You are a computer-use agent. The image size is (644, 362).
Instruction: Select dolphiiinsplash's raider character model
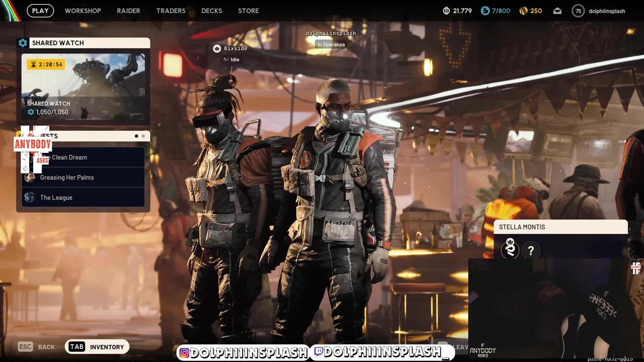tap(335, 211)
